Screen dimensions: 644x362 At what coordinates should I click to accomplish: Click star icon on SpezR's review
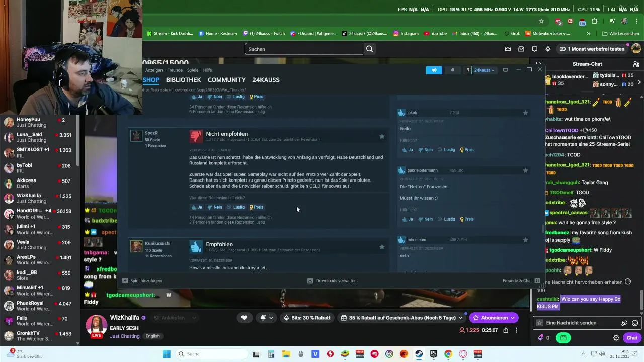[x=382, y=136]
